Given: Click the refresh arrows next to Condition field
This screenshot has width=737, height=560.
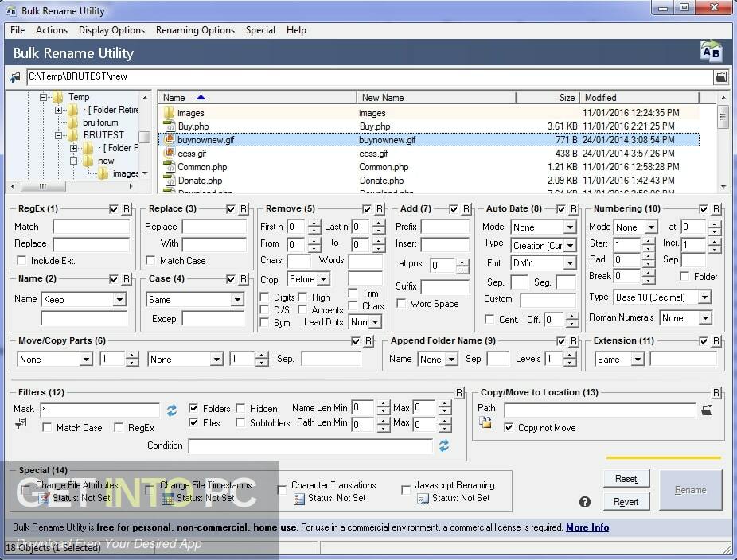Looking at the screenshot, I should 443,445.
